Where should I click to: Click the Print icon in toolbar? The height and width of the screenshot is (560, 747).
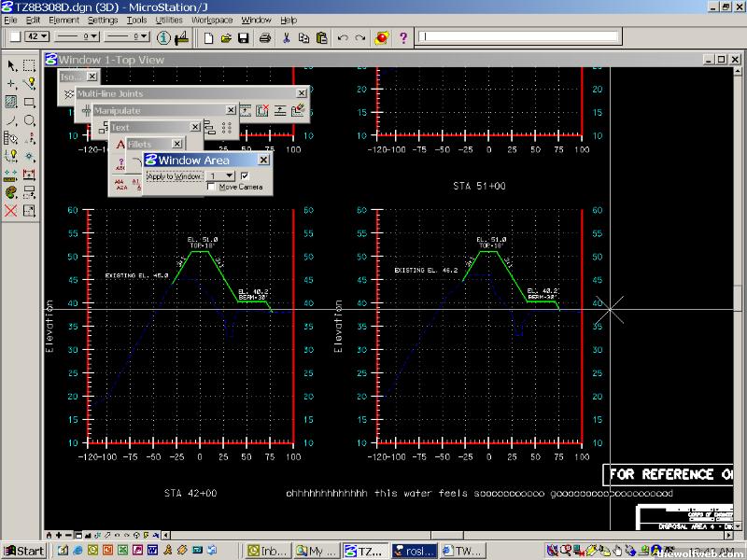pyautogui.click(x=265, y=37)
